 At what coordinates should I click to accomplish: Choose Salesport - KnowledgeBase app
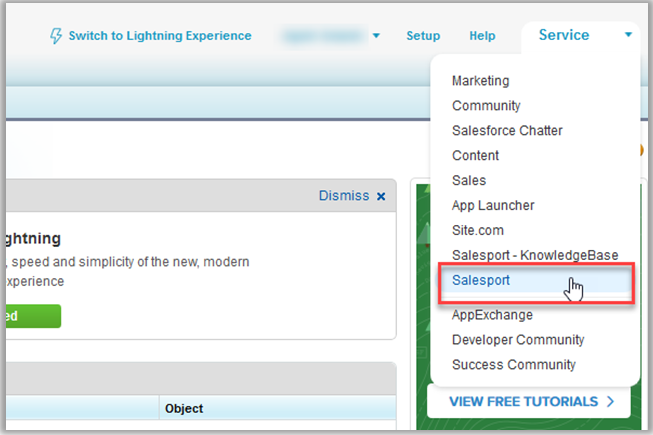[x=535, y=255]
